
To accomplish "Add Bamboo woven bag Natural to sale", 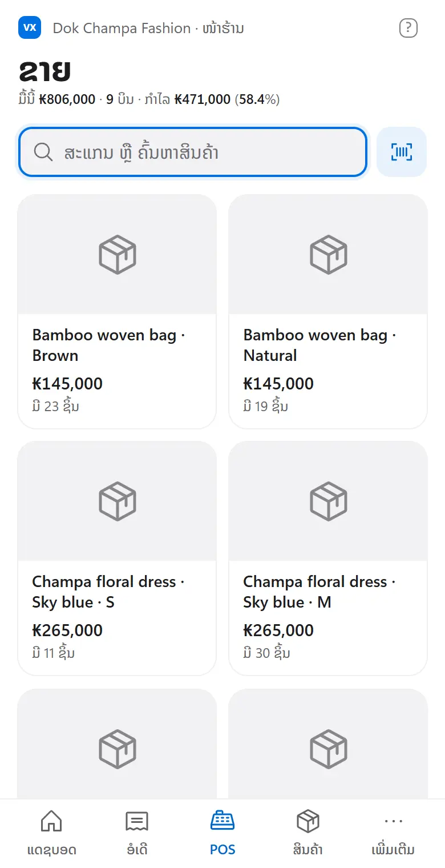I will coord(328,311).
